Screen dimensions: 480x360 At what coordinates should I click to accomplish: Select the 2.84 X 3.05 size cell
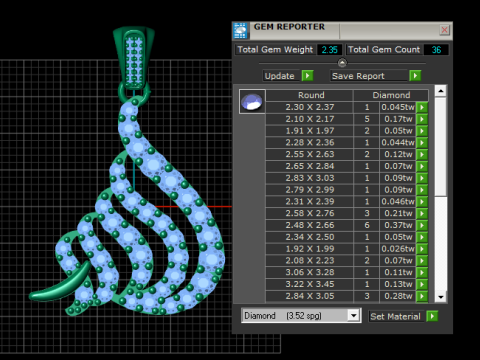(x=309, y=296)
